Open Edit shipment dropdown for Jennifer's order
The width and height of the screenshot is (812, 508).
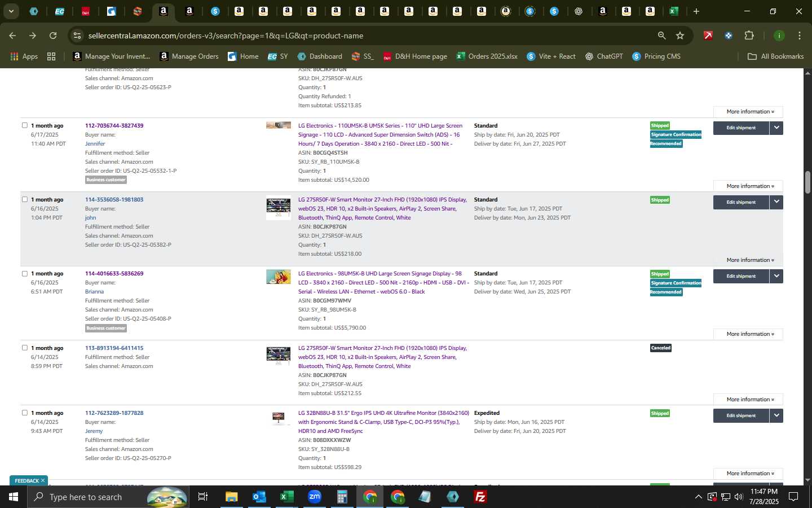point(776,128)
